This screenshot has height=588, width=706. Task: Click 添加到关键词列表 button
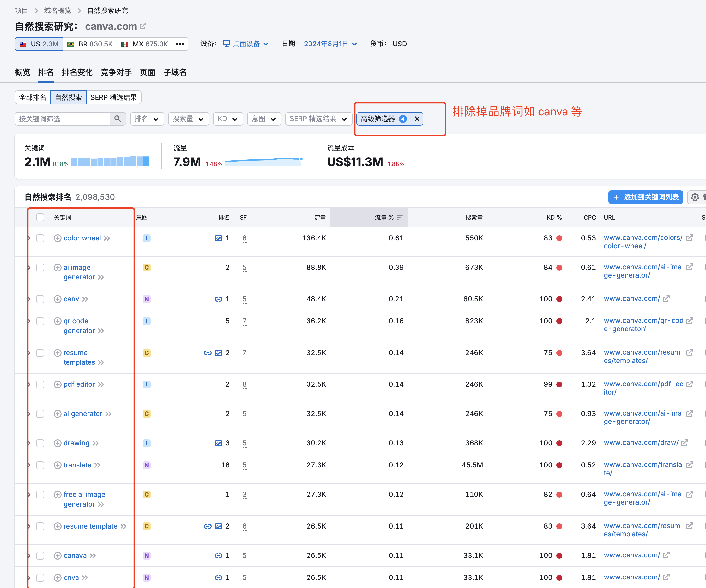point(645,197)
